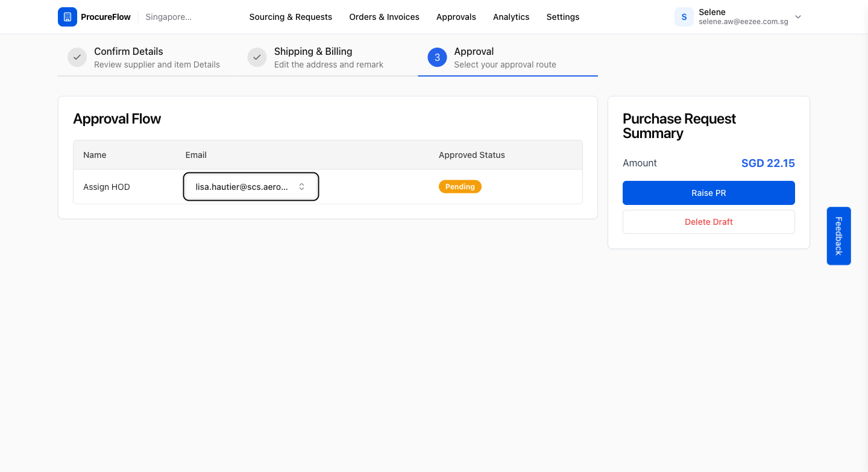The height and width of the screenshot is (472, 868).
Task: Click the Raise PR button
Action: click(709, 193)
